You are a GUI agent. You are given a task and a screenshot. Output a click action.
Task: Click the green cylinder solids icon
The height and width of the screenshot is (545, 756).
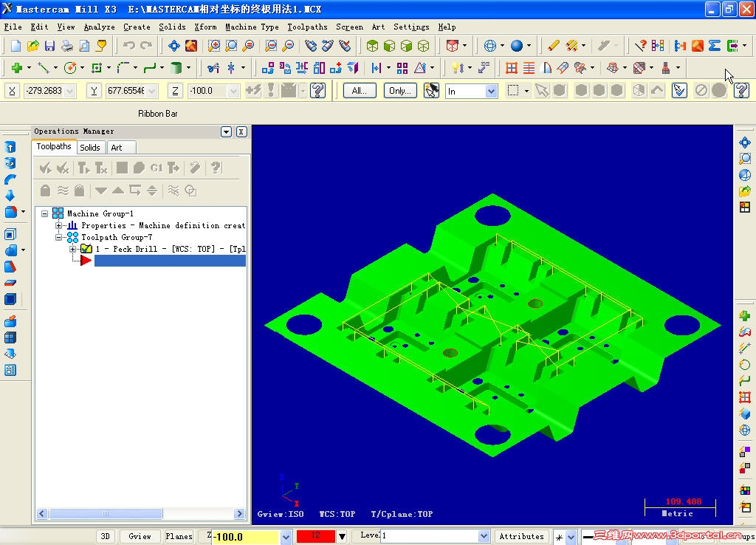click(x=176, y=68)
